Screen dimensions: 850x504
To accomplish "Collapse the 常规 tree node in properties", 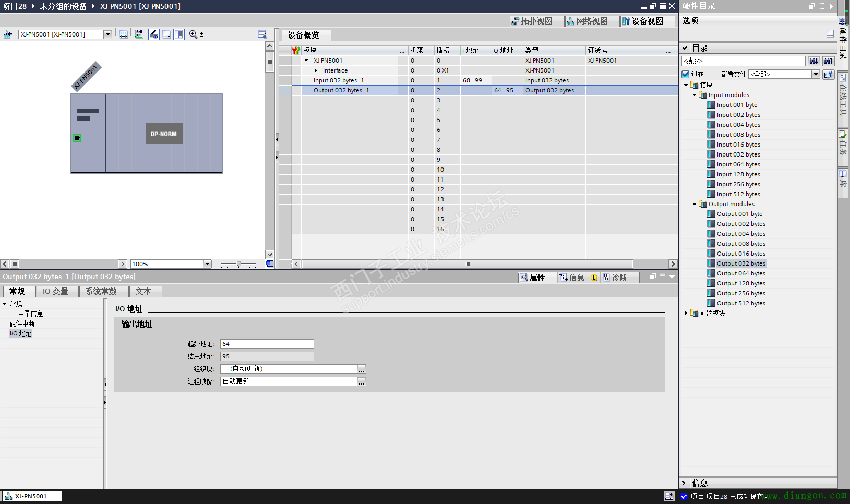I will pos(5,304).
